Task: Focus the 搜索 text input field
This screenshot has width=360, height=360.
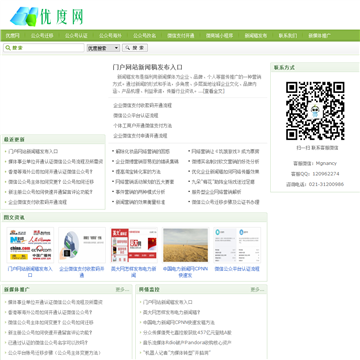Action: coord(44,48)
